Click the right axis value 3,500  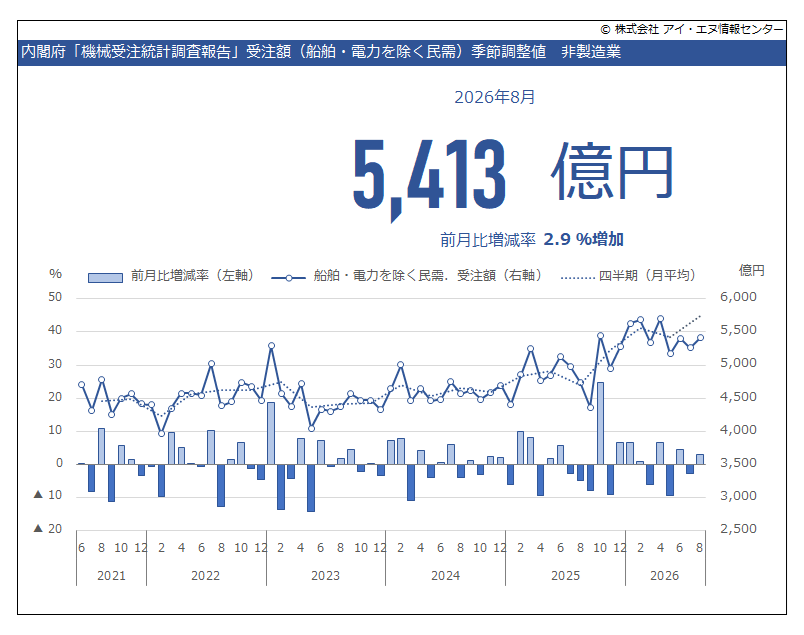(x=738, y=463)
